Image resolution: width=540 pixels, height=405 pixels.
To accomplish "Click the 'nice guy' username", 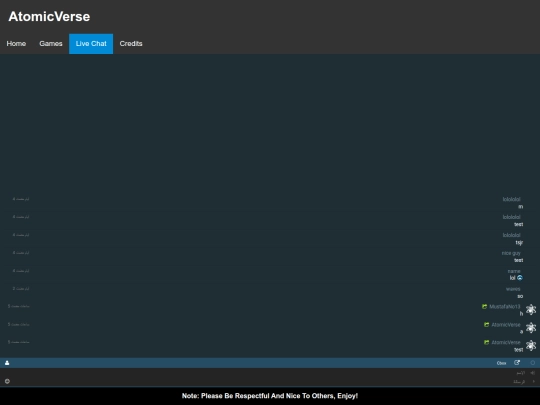I will [511, 253].
